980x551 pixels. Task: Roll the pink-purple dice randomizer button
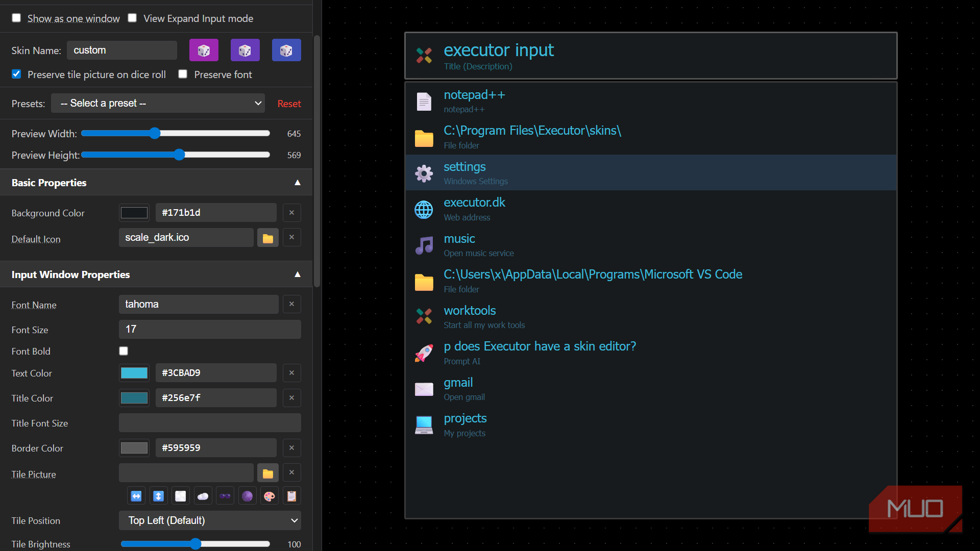pyautogui.click(x=204, y=50)
